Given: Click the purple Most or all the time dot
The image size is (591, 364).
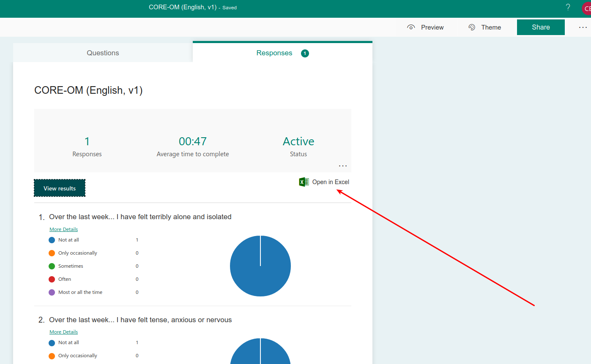Looking at the screenshot, I should coord(51,292).
